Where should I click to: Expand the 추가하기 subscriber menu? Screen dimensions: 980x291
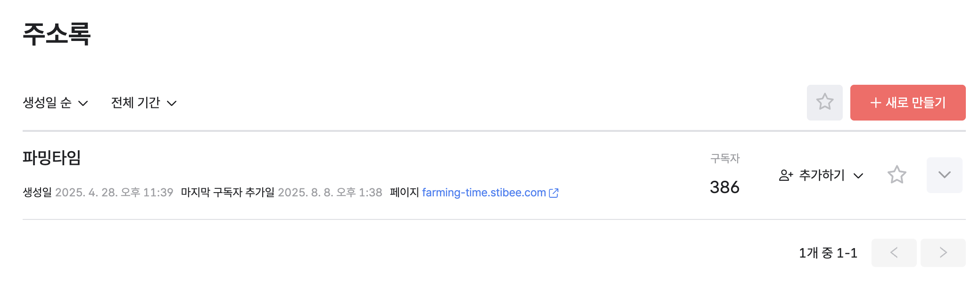[821, 175]
